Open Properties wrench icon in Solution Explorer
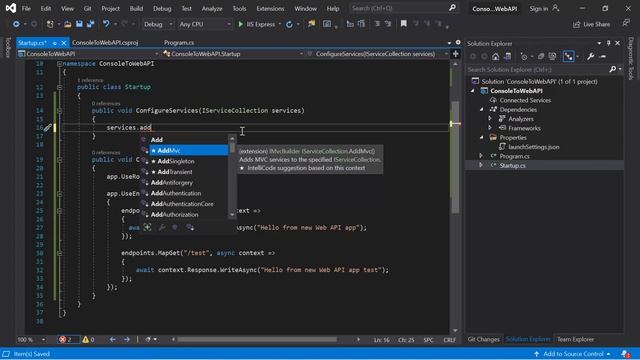640x360 pixels. [591, 57]
